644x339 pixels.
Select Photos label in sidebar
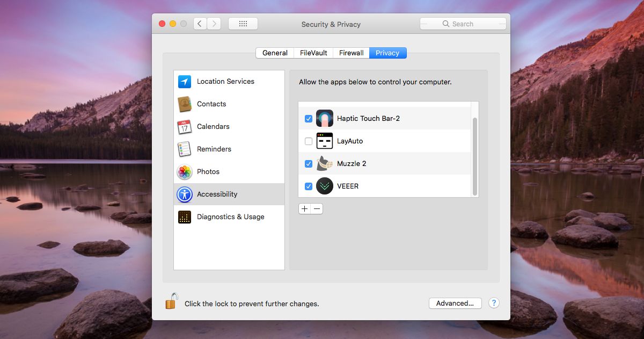coord(208,172)
